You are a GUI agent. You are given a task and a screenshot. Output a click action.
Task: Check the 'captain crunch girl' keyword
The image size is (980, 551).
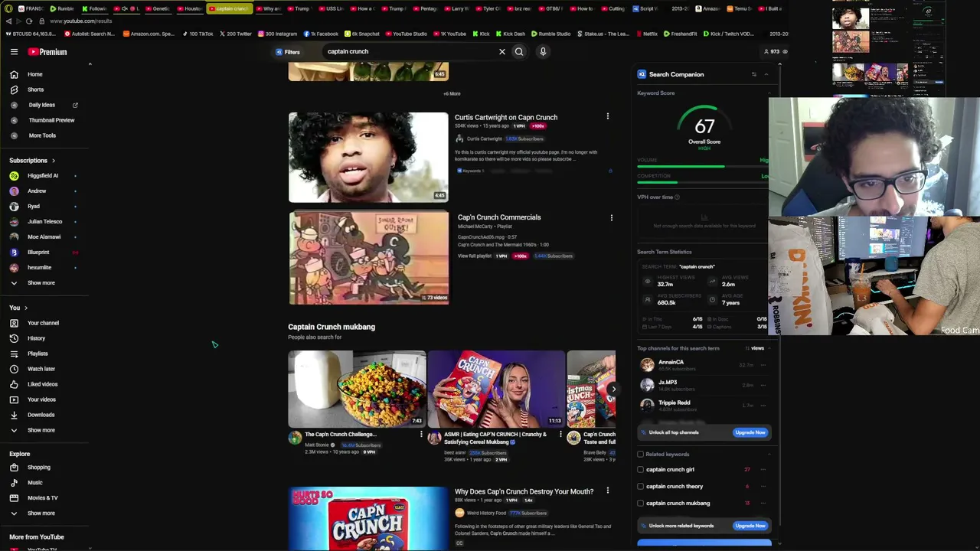tap(641, 470)
